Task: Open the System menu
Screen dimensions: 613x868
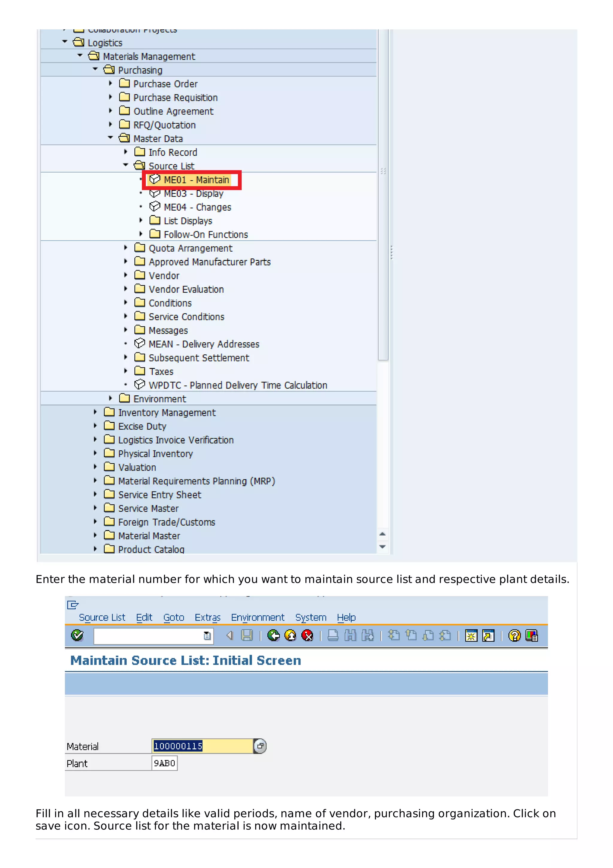Action: pos(311,617)
